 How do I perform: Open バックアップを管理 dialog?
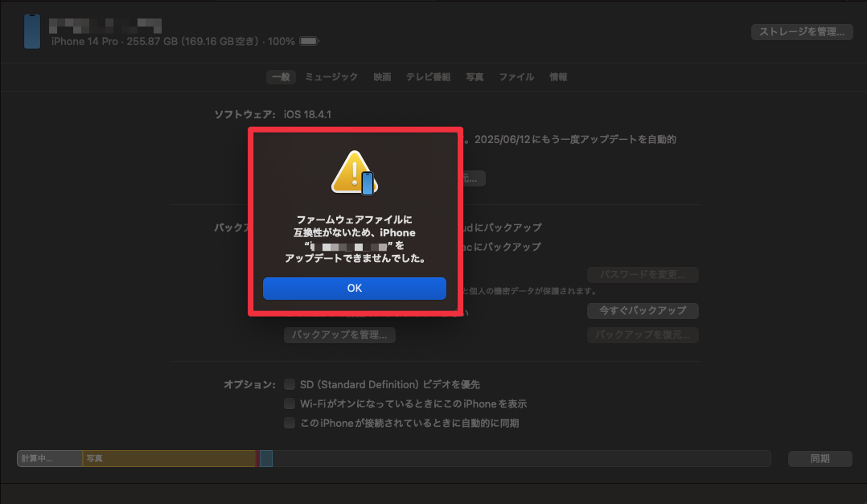(339, 335)
